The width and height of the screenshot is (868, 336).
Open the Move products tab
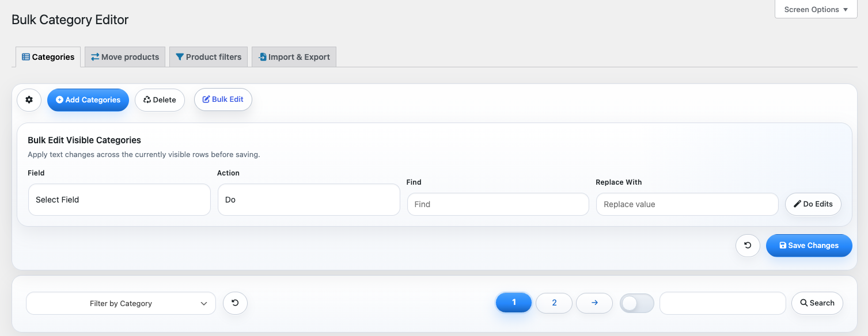(x=125, y=57)
